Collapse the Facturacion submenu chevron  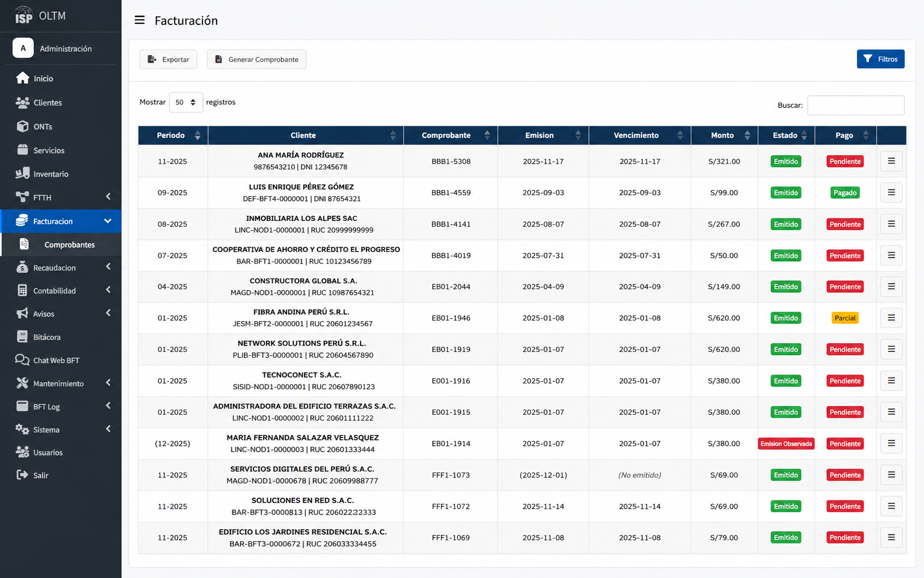coord(108,221)
